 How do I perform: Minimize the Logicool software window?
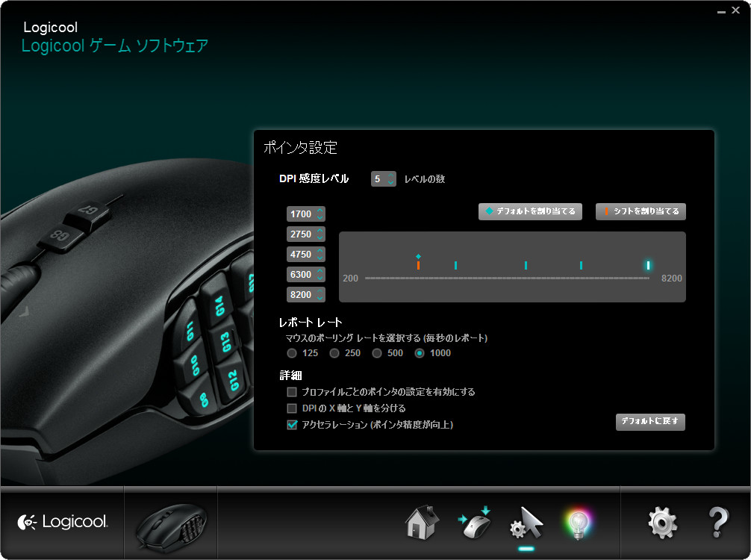click(x=721, y=10)
